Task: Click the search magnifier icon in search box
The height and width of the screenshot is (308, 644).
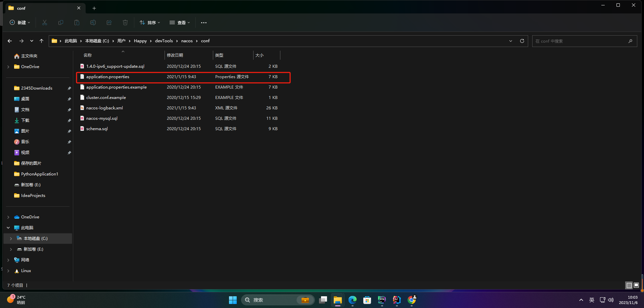Action: [x=630, y=41]
